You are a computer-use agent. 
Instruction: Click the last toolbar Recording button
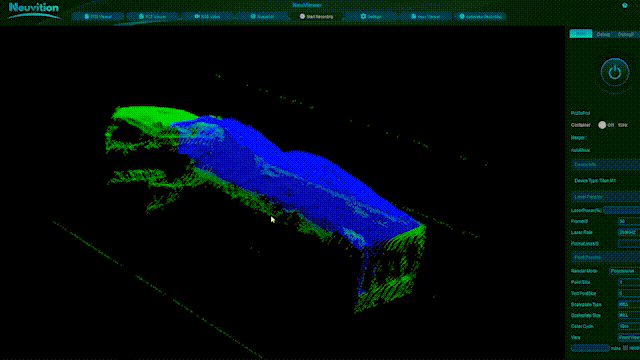click(480, 17)
